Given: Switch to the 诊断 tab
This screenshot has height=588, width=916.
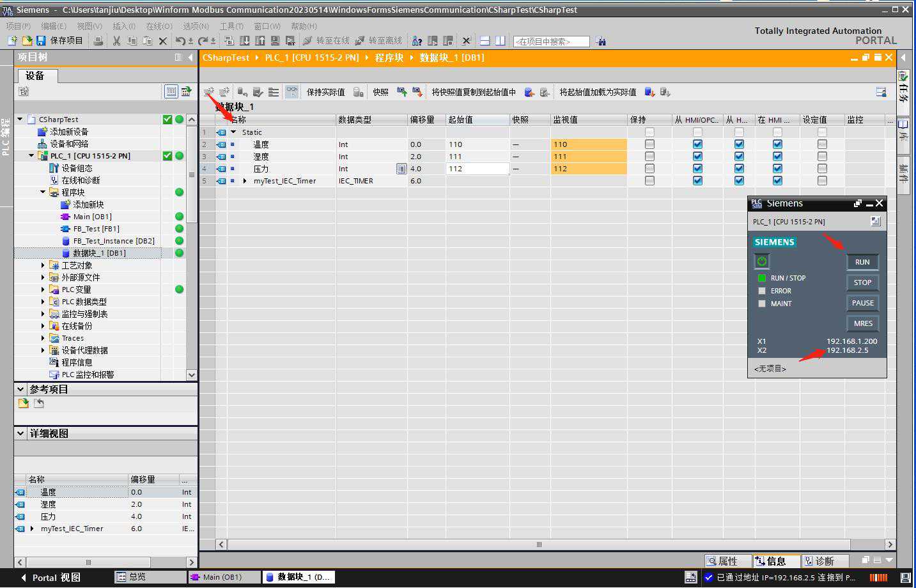Looking at the screenshot, I should point(819,561).
